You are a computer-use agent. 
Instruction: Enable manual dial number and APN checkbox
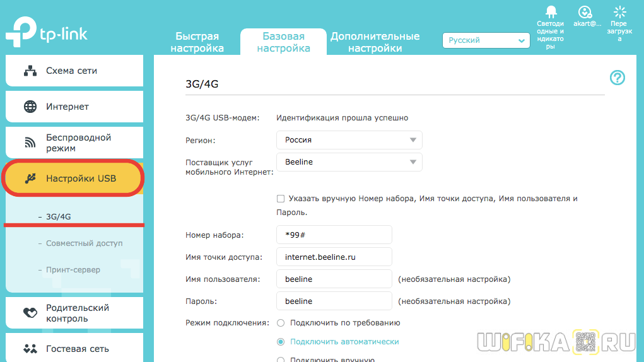[281, 199]
